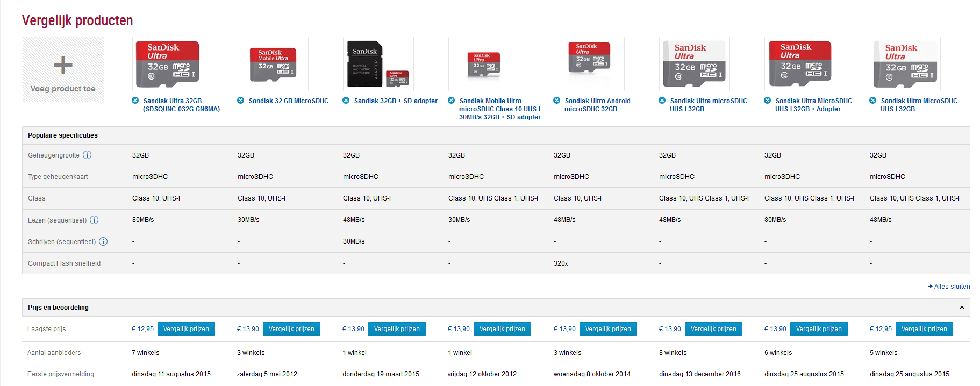Click the date dinsdag 13 december 2016
This screenshot has width=980, height=386.
(x=700, y=374)
